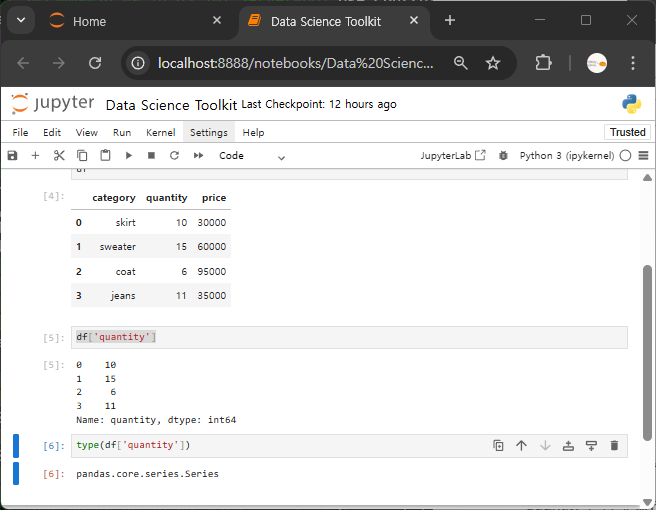Image resolution: width=656 pixels, height=510 pixels.
Task: Move cell 6 up with the up arrow
Action: (x=521, y=446)
